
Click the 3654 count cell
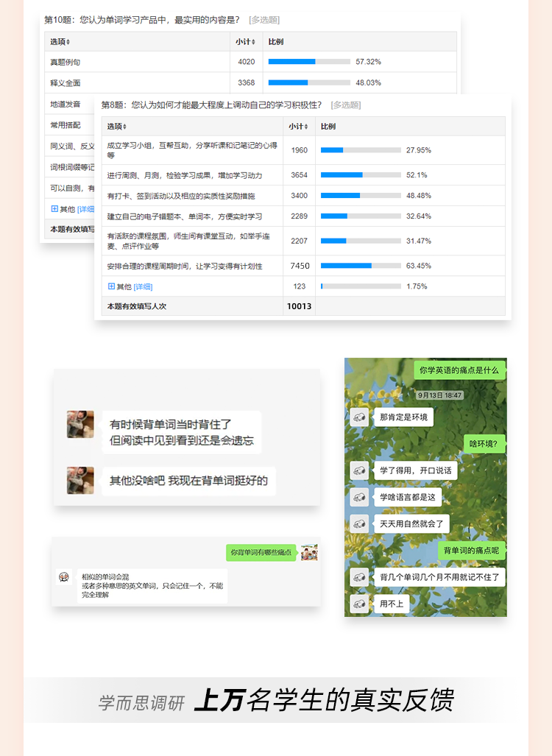click(300, 175)
